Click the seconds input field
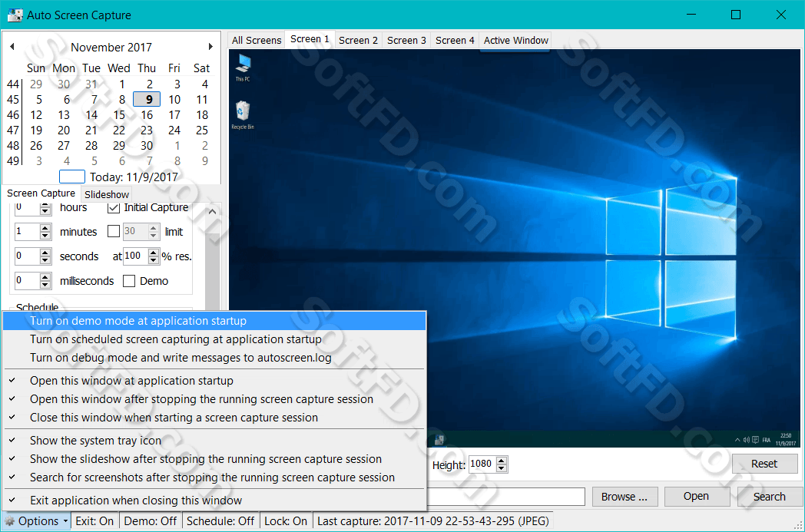805x532 pixels. 27,256
